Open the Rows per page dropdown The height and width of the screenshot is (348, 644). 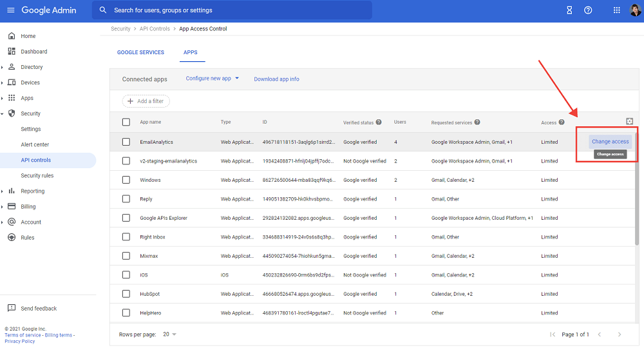coord(169,334)
